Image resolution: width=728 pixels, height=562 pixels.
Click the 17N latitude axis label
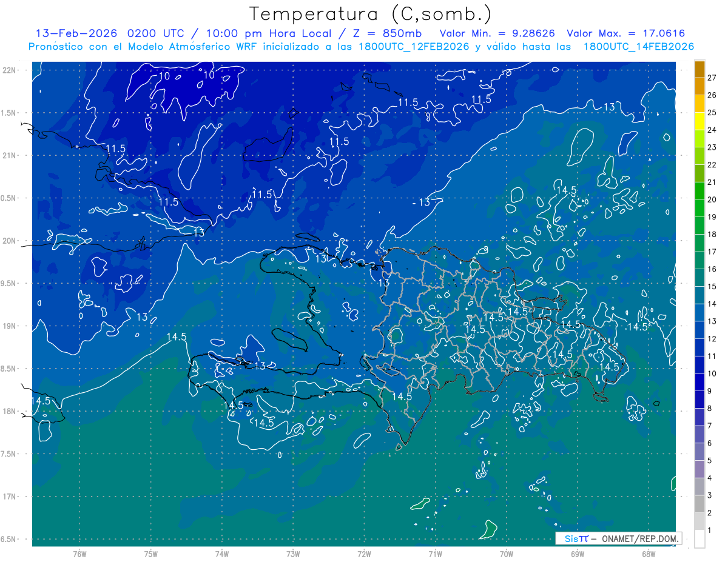(10, 497)
